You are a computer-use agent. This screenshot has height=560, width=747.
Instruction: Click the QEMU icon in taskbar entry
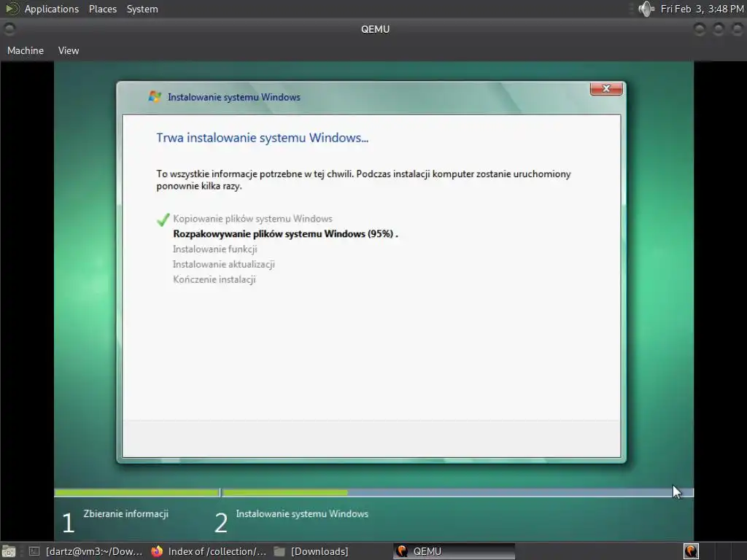[x=402, y=551]
